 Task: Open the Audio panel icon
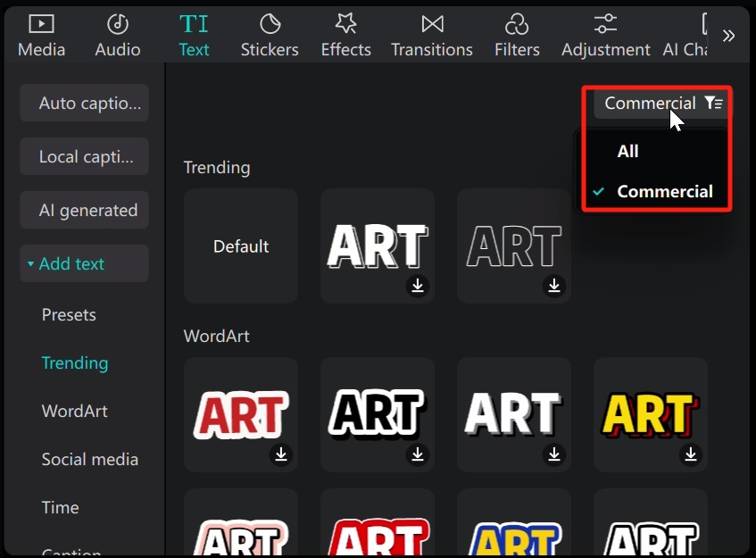[118, 25]
